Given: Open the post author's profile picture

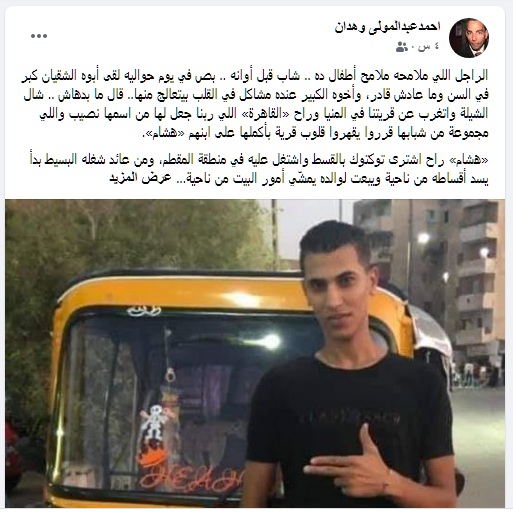Looking at the screenshot, I should (x=469, y=38).
